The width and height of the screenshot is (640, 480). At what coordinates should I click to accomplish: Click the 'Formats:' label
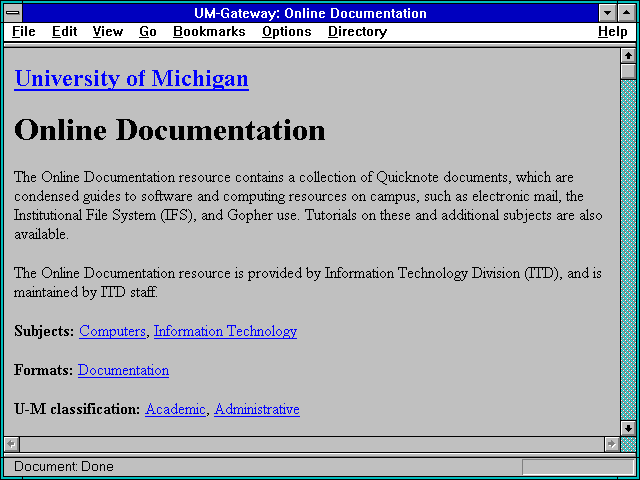44,370
